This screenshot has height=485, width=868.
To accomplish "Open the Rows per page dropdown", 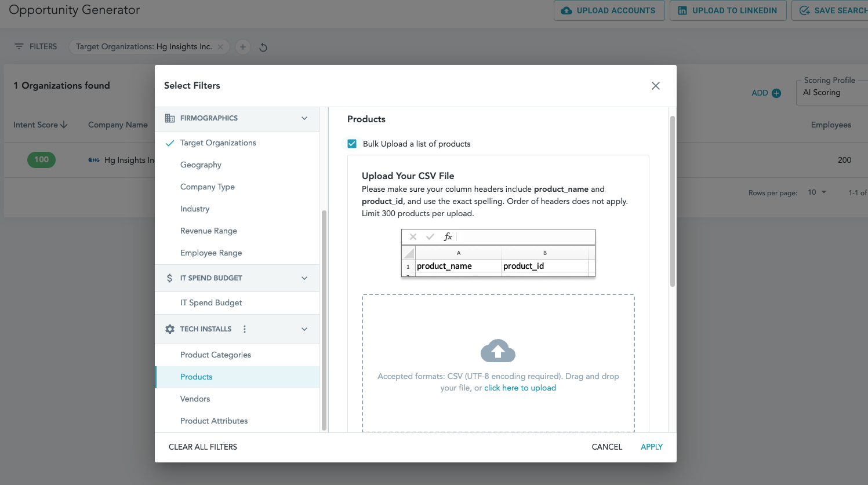I will [x=817, y=192].
